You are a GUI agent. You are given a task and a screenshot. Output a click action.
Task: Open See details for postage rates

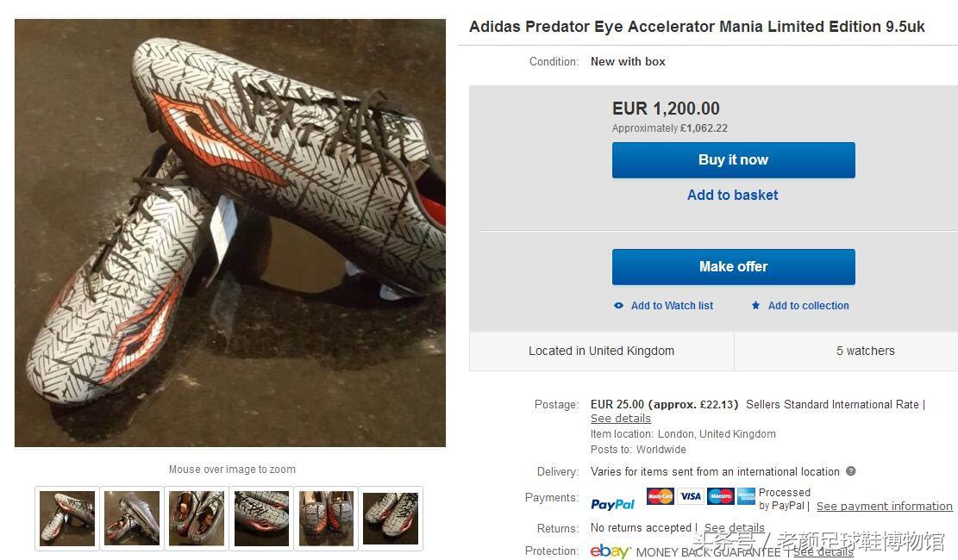620,418
